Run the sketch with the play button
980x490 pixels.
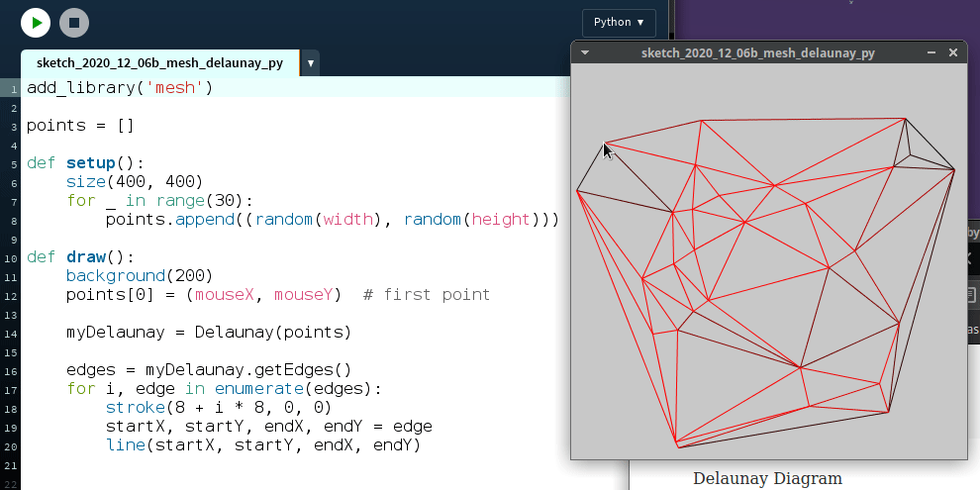(x=36, y=22)
